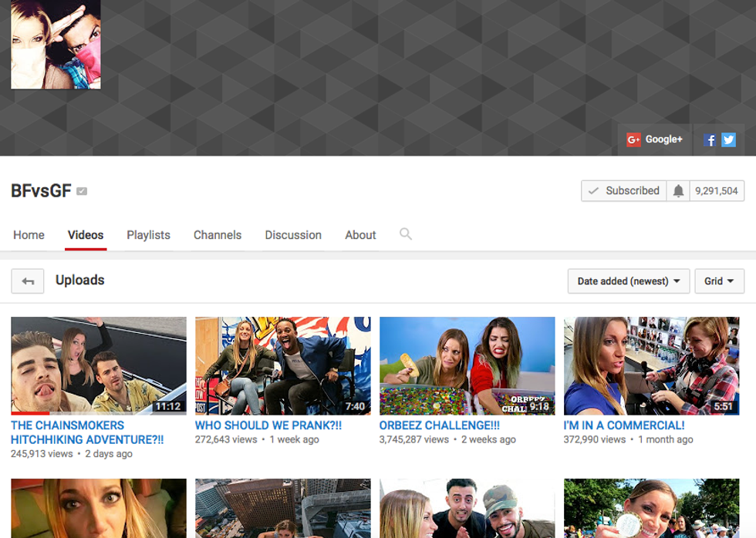Click the Google+ icon in channel banner
Image resolution: width=756 pixels, height=538 pixels.
pos(654,140)
